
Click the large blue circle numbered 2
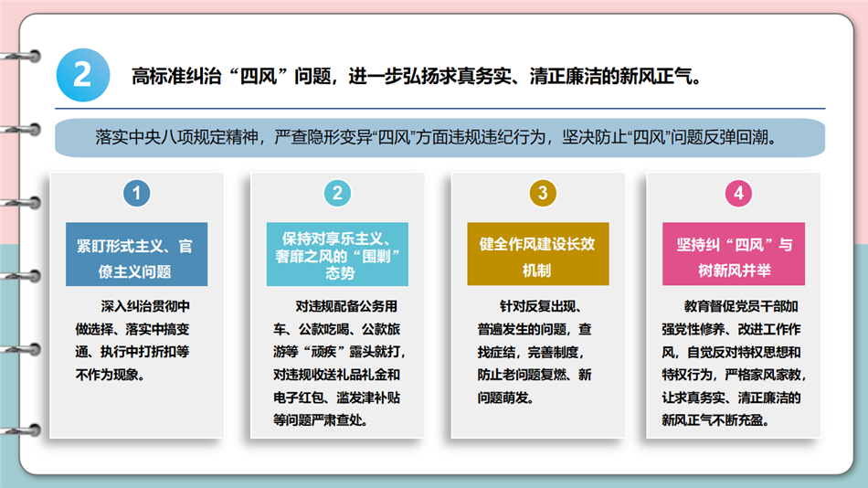click(82, 75)
